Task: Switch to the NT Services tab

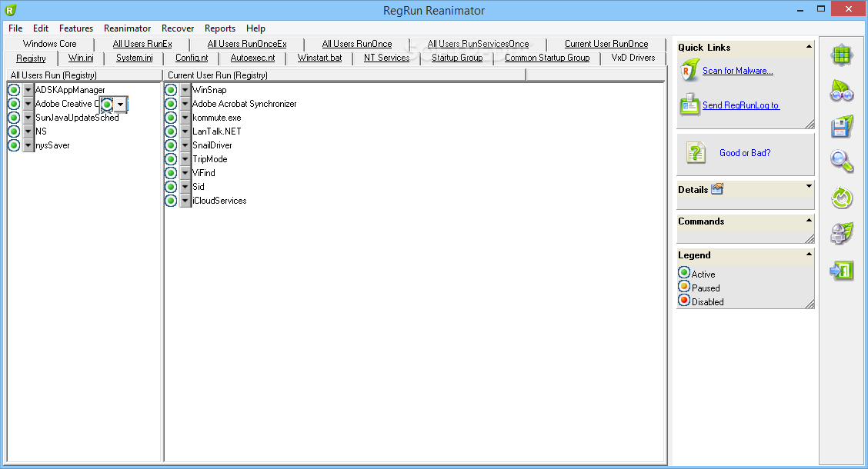Action: coord(386,58)
